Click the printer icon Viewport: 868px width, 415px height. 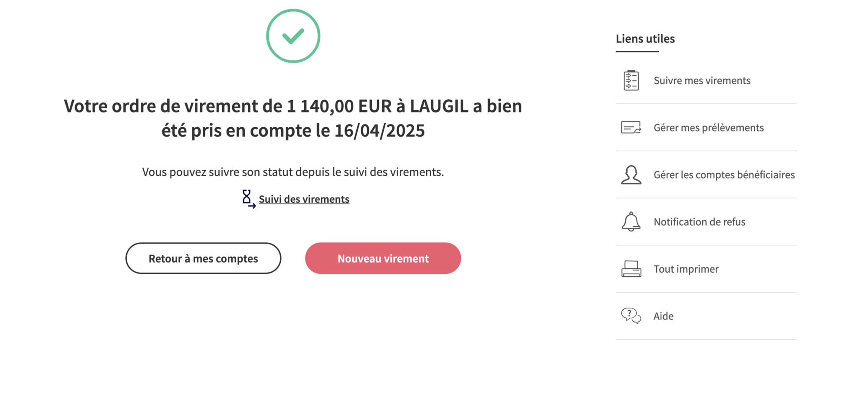click(631, 269)
